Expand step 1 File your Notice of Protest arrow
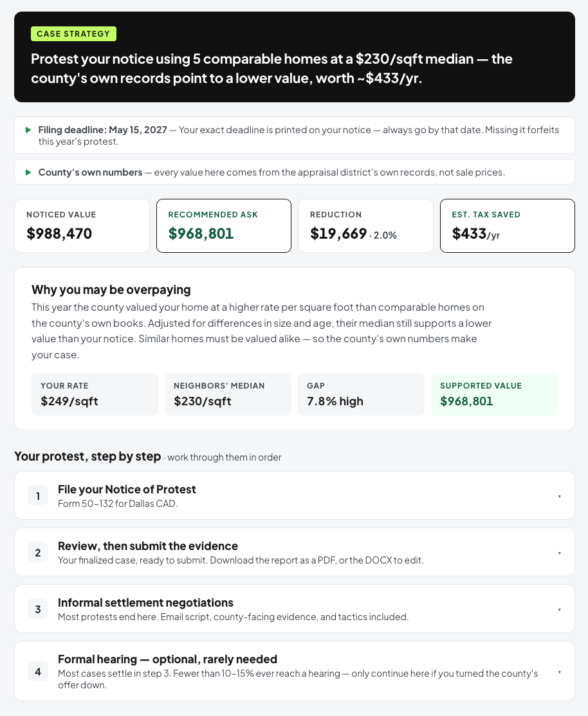This screenshot has width=588, height=716. point(559,497)
